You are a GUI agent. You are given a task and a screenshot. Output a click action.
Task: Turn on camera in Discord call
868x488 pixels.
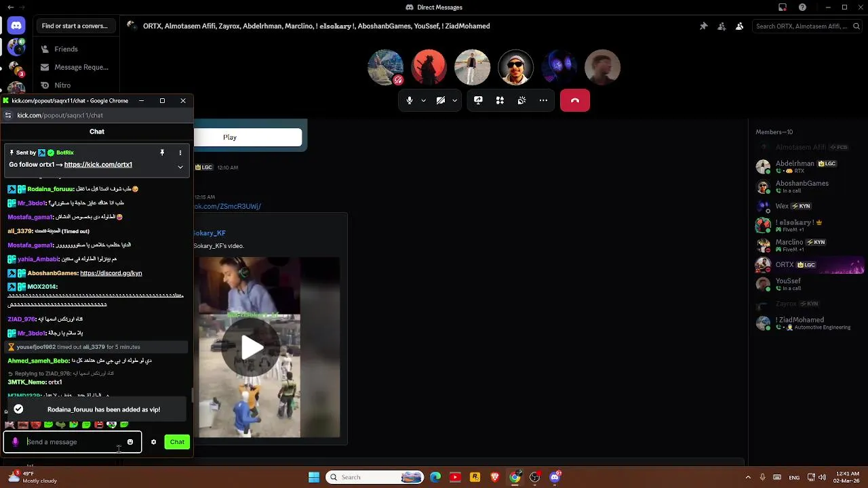(x=440, y=100)
